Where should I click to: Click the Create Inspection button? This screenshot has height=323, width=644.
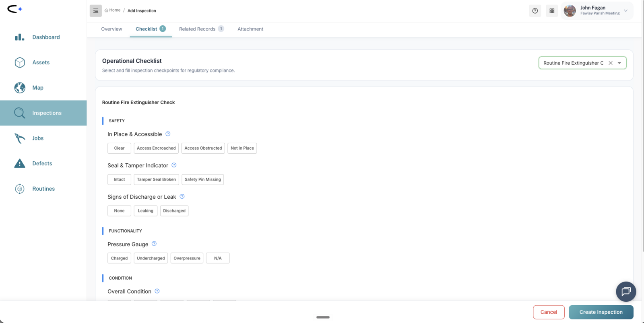601,312
